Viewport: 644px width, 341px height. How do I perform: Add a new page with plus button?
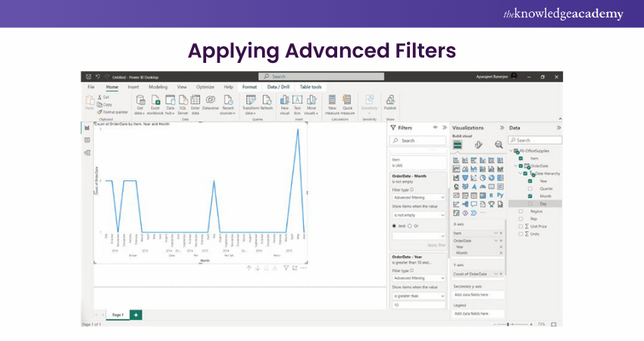click(136, 314)
